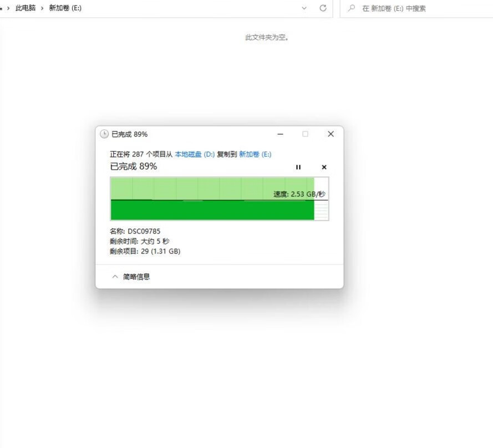Navigate to 此电脑 in breadcrumb

(26, 8)
